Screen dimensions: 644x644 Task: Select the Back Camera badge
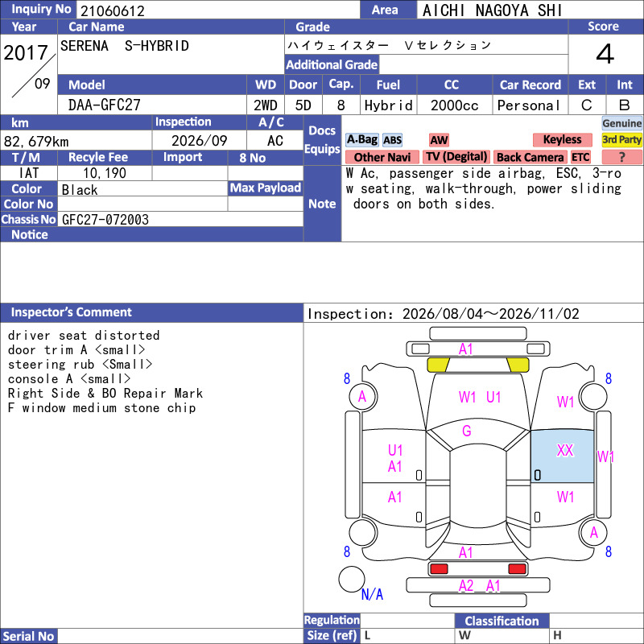530,157
